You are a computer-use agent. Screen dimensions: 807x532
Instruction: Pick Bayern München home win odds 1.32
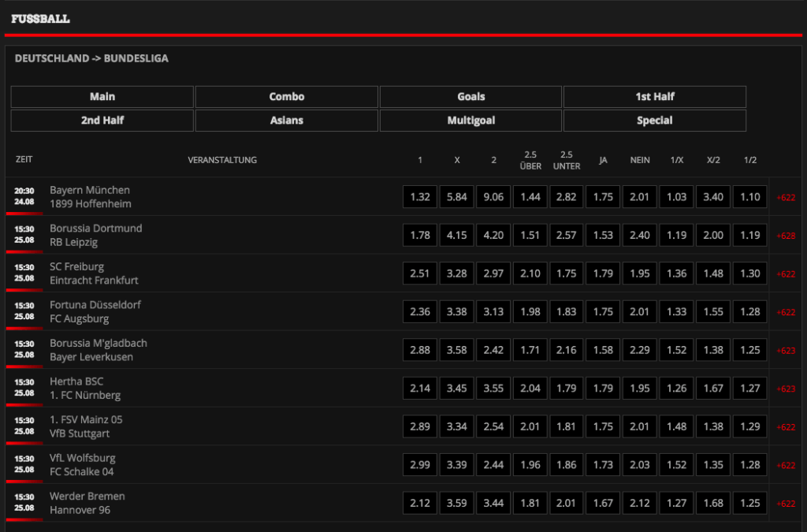[x=420, y=197]
